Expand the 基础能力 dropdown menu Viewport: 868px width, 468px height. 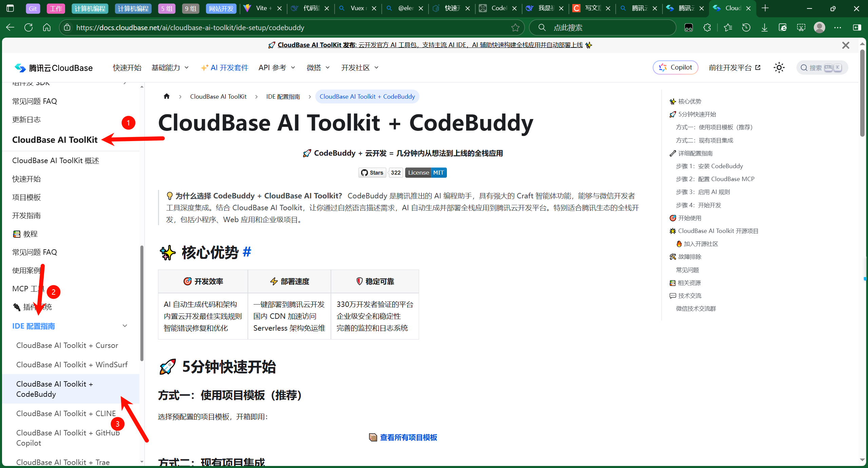170,68
